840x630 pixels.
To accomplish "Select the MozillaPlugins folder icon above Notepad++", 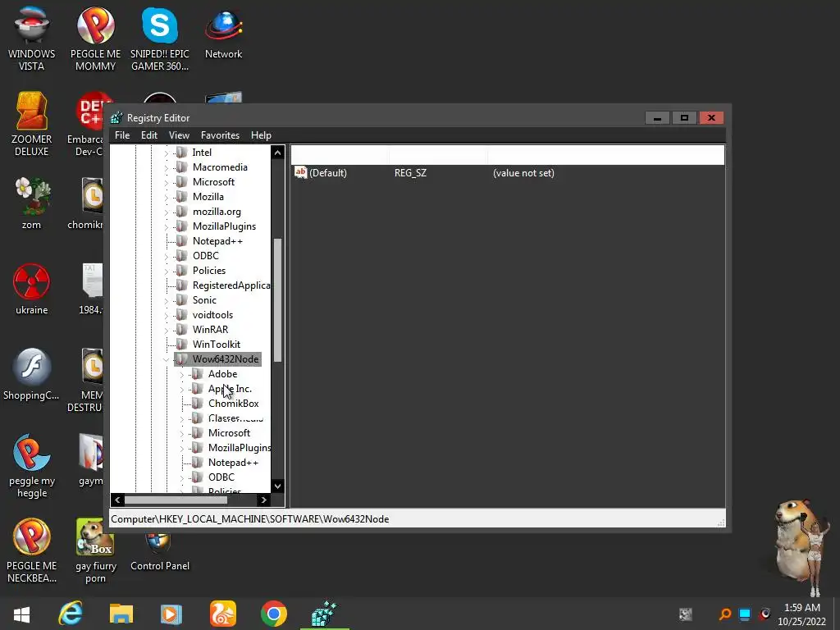I will [x=182, y=226].
